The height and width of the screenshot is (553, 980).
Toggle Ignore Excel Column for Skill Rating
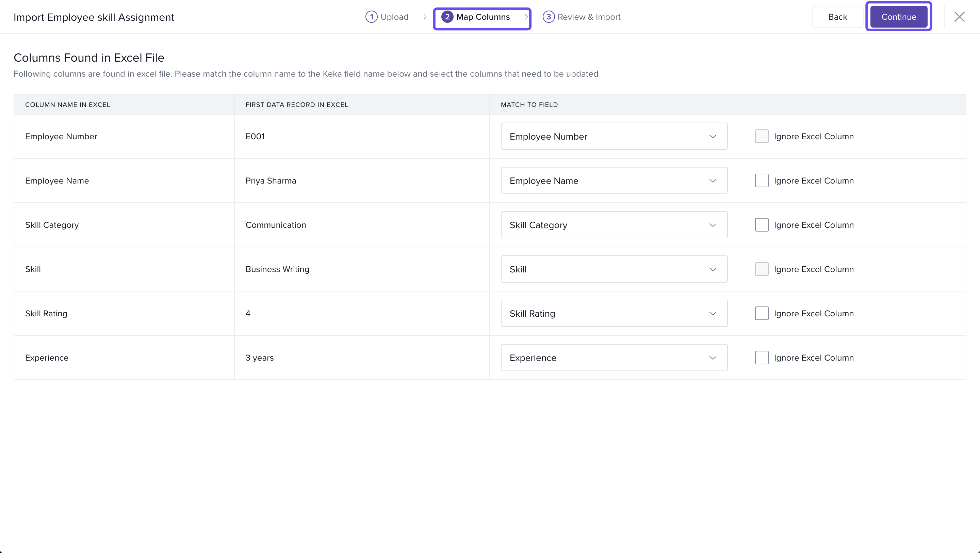(x=761, y=314)
